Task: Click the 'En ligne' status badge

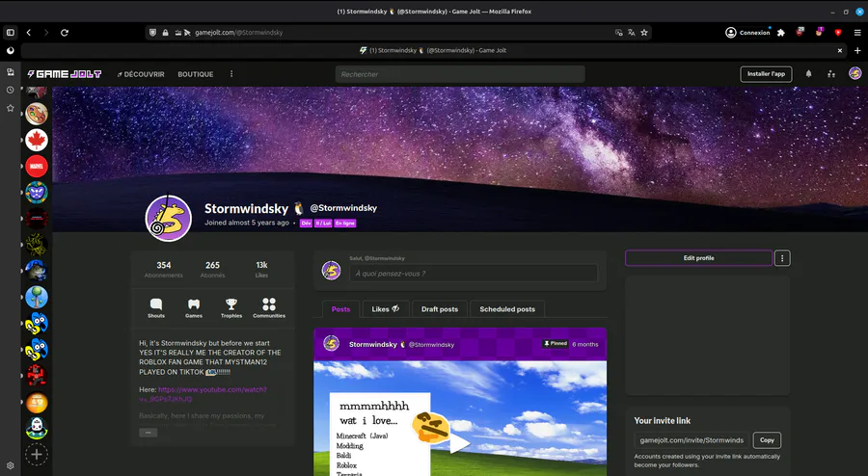Action: click(345, 224)
